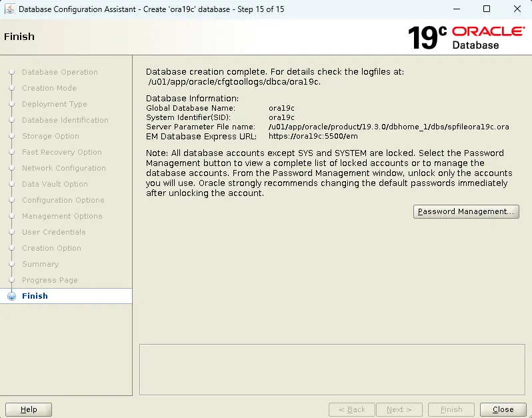Click the greyed-out Next button

pos(399,409)
